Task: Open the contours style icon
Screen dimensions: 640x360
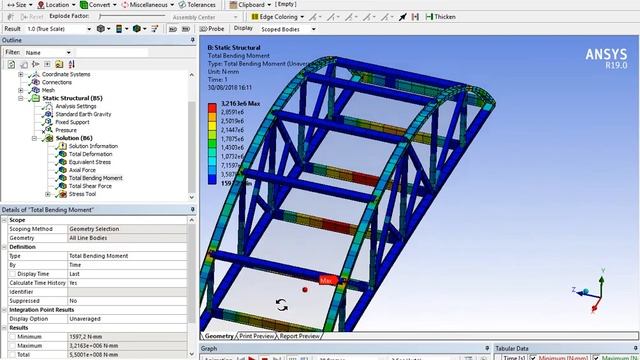Action: point(119,29)
